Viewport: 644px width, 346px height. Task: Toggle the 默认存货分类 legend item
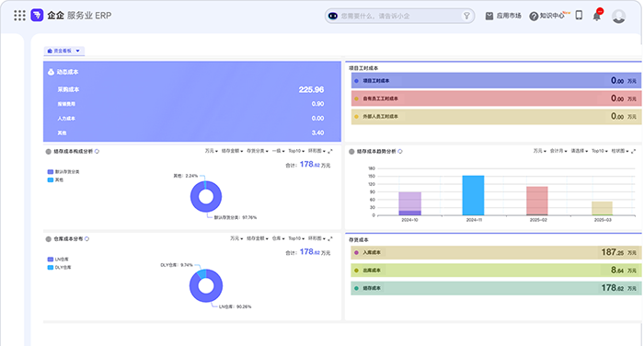63,172
